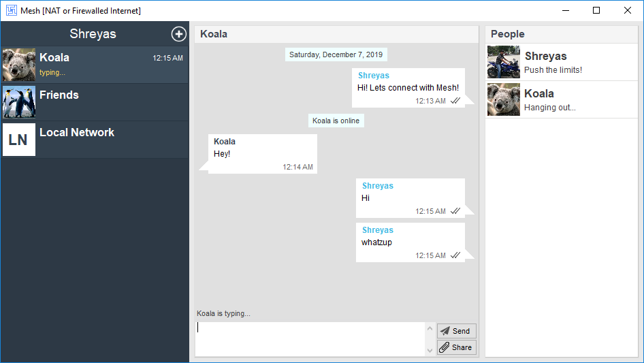This screenshot has height=363, width=644.
Task: Click Shreyas motorcycle avatar in People panel
Action: point(504,62)
